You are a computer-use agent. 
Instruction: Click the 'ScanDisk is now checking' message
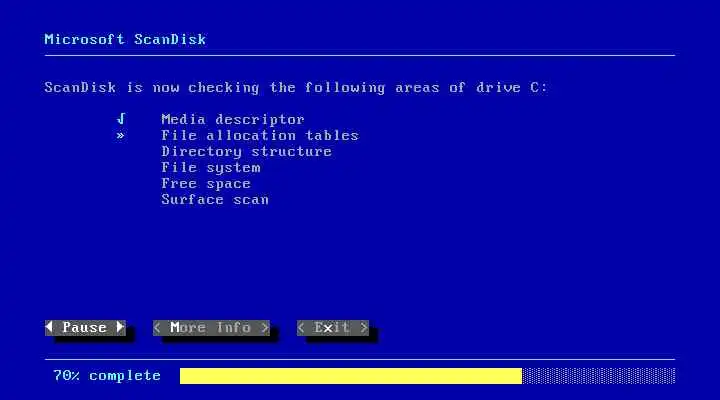tap(296, 88)
